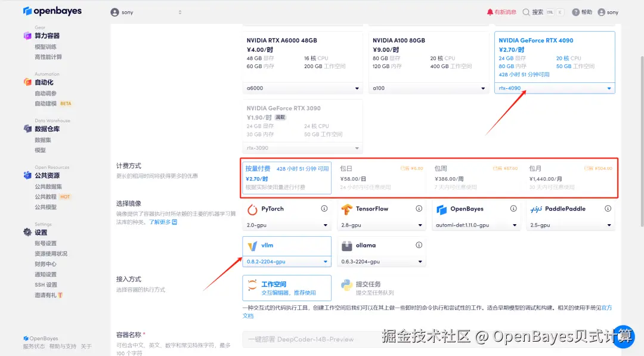Open the rtx-4090 dropdown
The height and width of the screenshot is (356, 644).
click(x=555, y=88)
